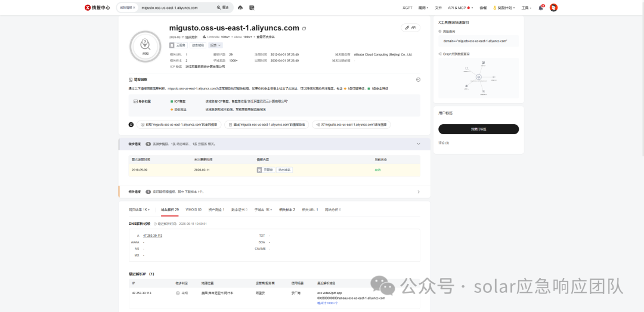Open oss.video2pdf.app resolved domain

click(329, 293)
